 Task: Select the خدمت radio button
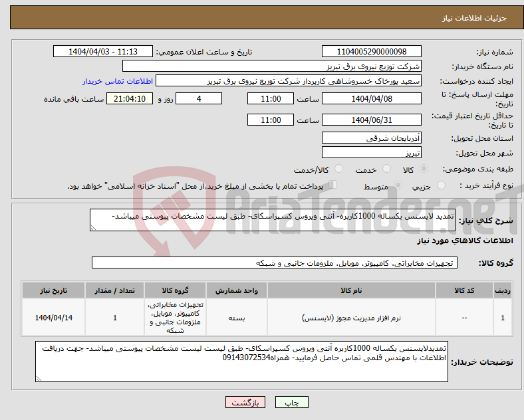(x=386, y=169)
